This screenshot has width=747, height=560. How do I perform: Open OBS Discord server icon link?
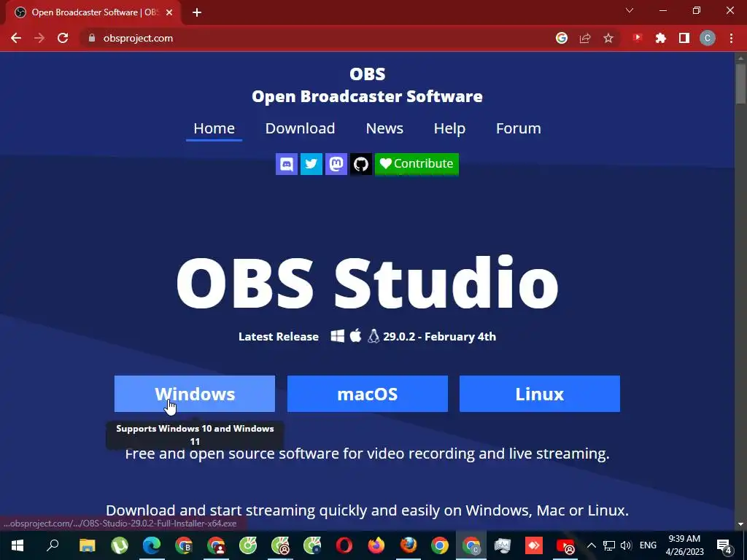286,164
